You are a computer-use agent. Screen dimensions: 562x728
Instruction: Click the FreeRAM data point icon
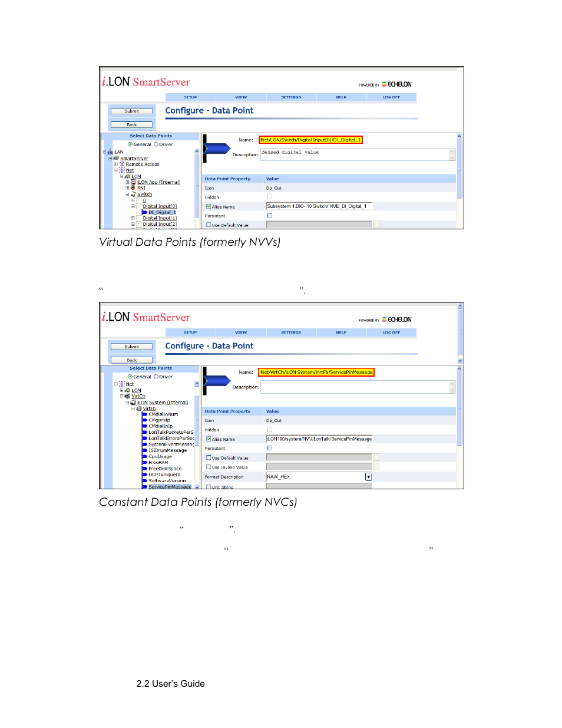click(144, 463)
